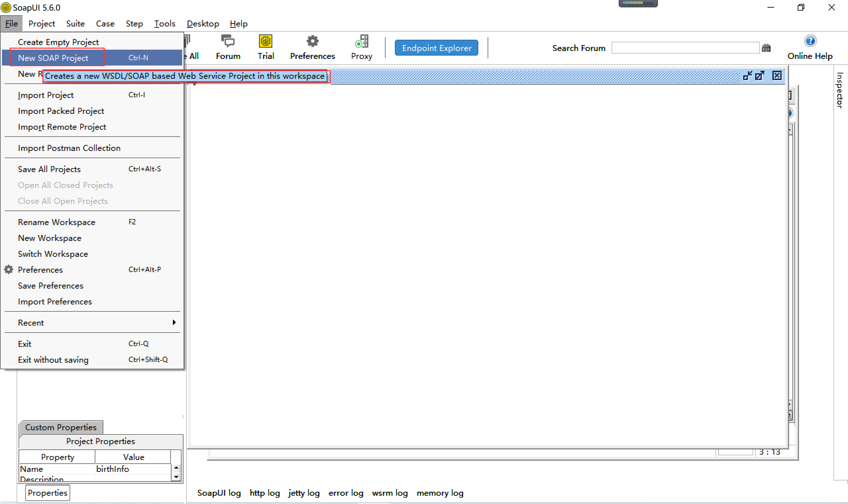Select Switch Workspace
The width and height of the screenshot is (848, 504).
[92, 254]
